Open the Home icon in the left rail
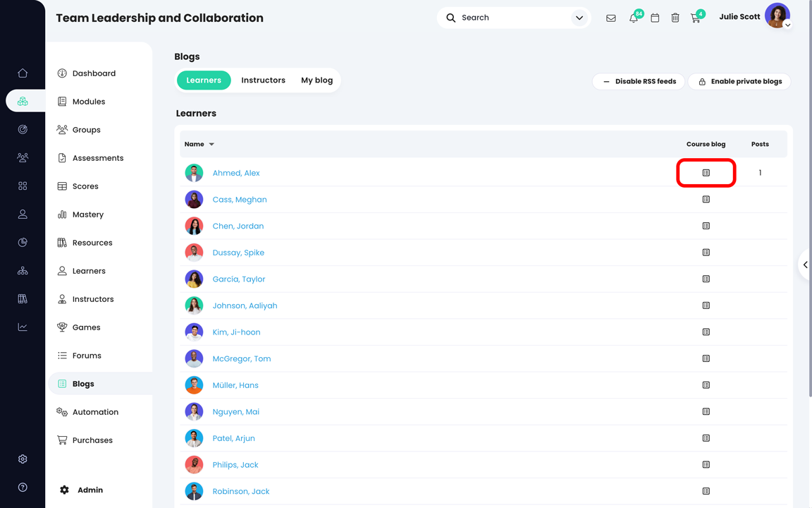 (23, 73)
